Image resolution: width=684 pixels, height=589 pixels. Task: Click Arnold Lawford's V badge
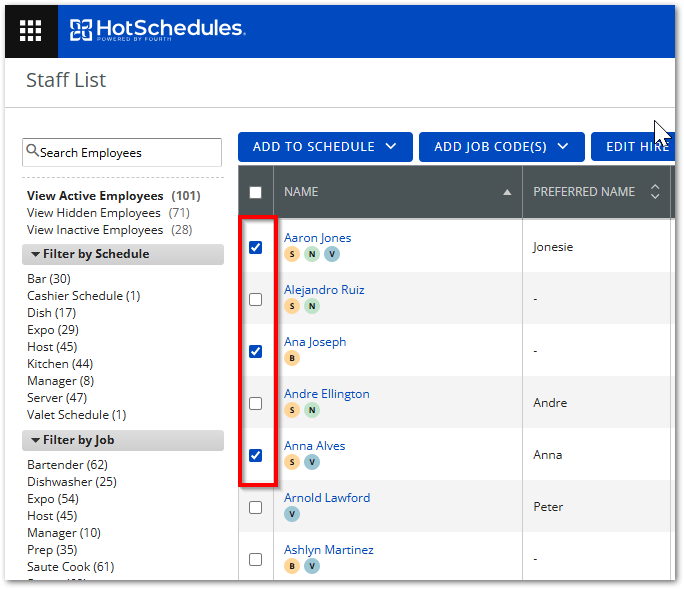[x=292, y=514]
